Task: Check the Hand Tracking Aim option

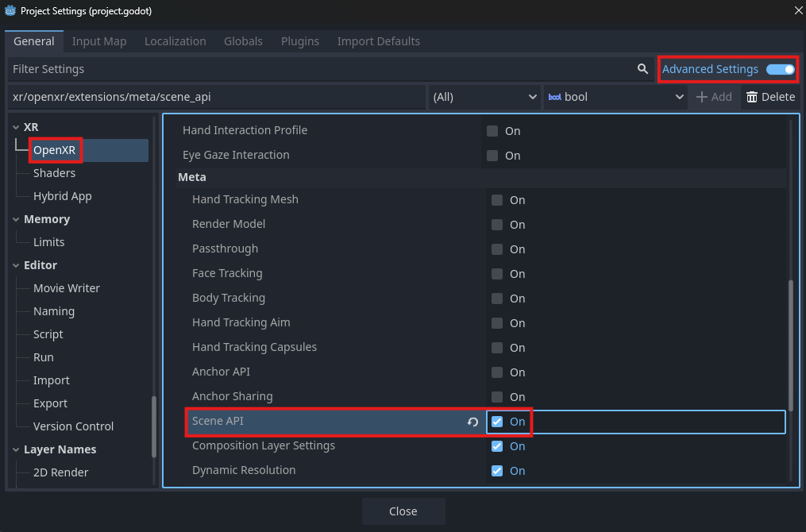Action: point(496,323)
